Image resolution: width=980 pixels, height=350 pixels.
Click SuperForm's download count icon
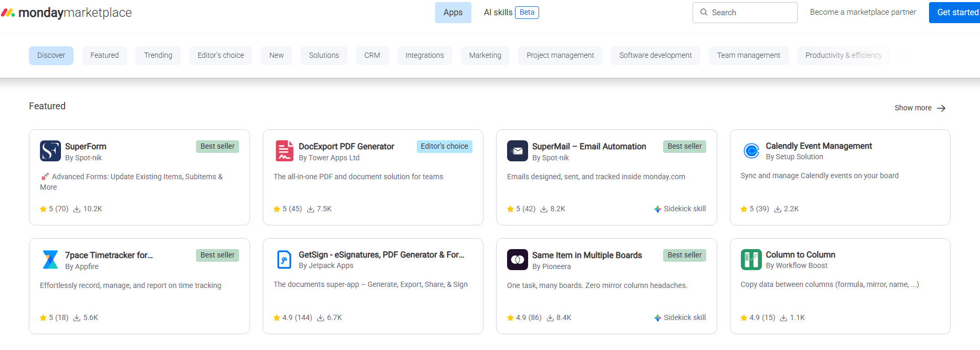click(x=77, y=209)
